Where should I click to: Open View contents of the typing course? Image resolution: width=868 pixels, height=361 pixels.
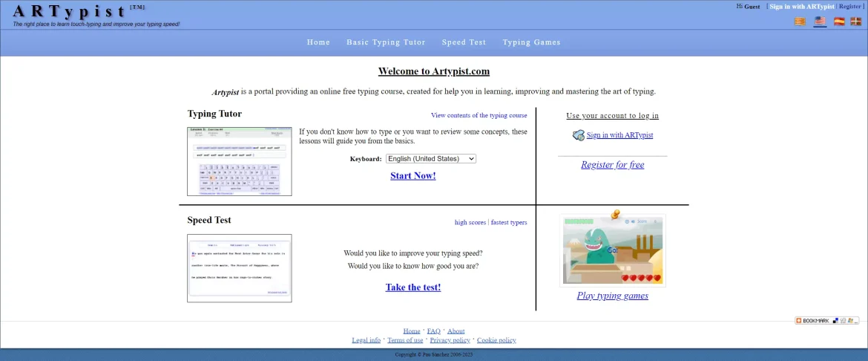coord(479,115)
